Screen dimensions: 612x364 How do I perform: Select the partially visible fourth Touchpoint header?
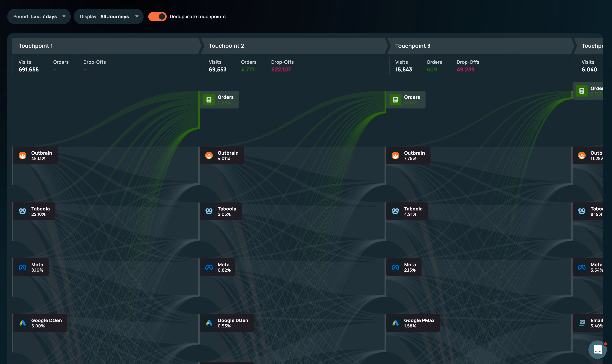tap(588, 46)
